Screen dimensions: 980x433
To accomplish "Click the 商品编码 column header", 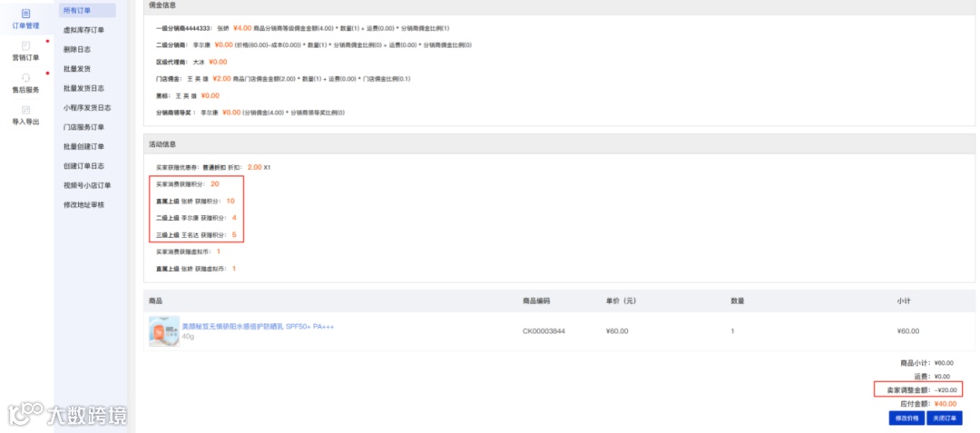I will click(536, 301).
